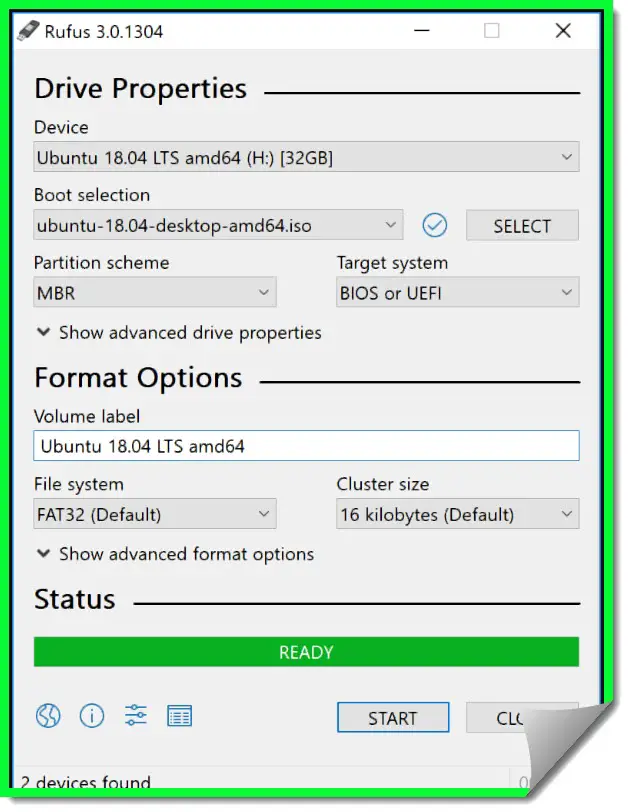The height and width of the screenshot is (812, 628).
Task: Click the Format Options heading
Action: pyautogui.click(x=138, y=378)
